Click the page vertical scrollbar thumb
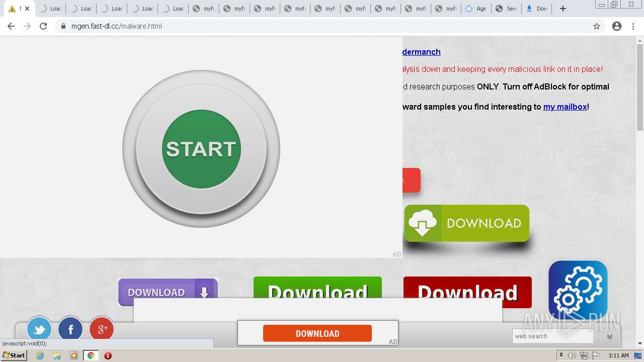Viewport: 644px width, 362px height. (640, 87)
